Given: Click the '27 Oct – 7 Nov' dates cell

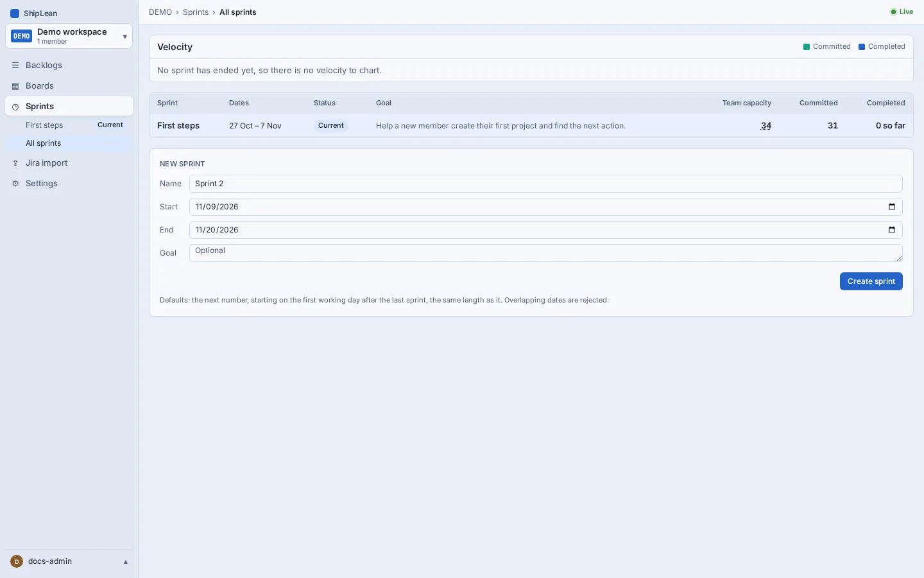Looking at the screenshot, I should (x=255, y=126).
